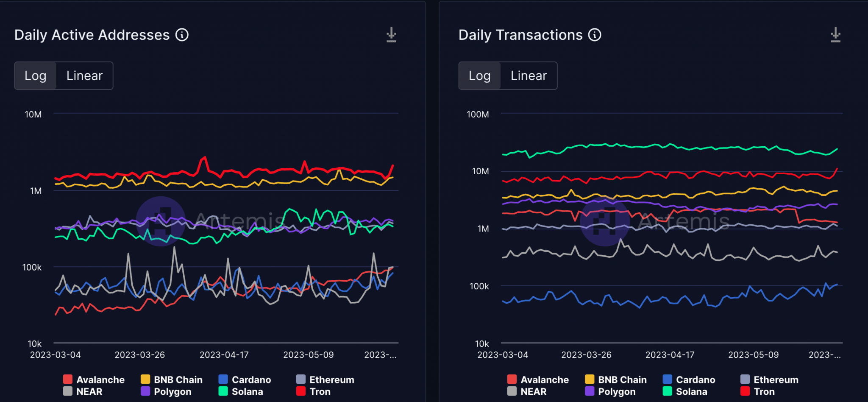The width and height of the screenshot is (868, 402).
Task: Switch Daily Active Addresses to Linear scale
Action: click(x=84, y=75)
